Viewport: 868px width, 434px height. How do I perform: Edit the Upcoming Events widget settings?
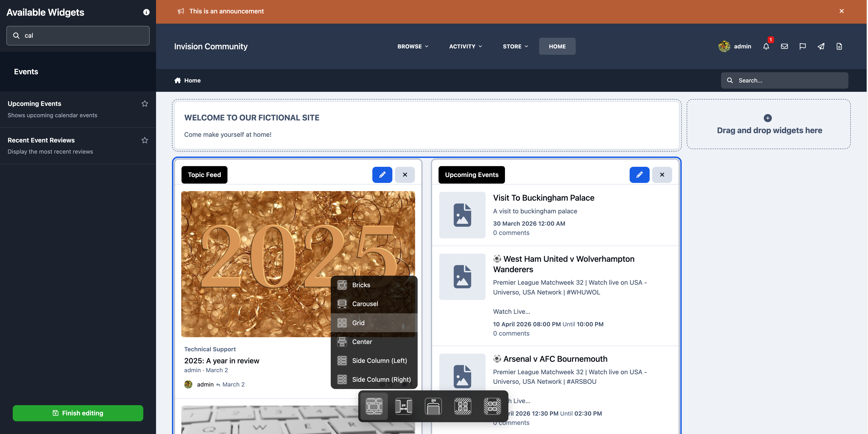639,175
